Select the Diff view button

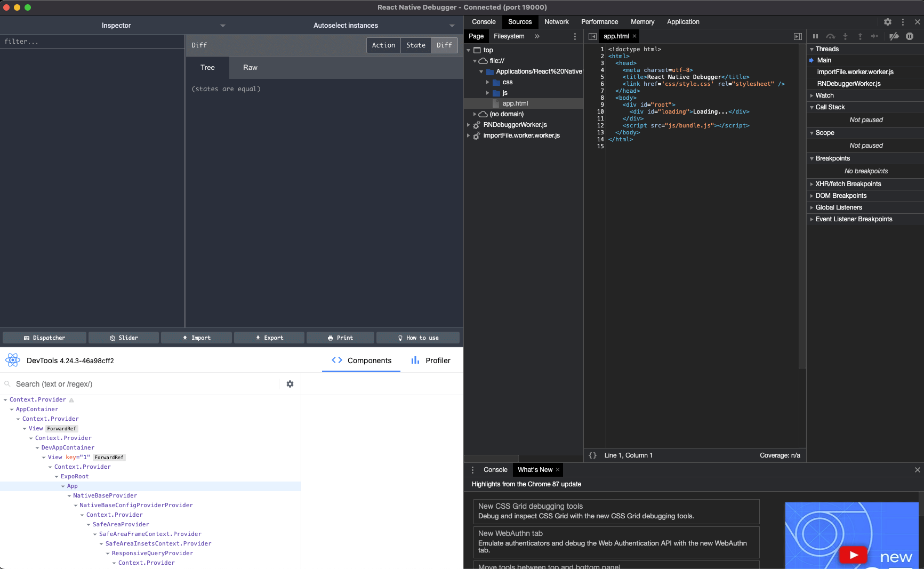pyautogui.click(x=444, y=45)
